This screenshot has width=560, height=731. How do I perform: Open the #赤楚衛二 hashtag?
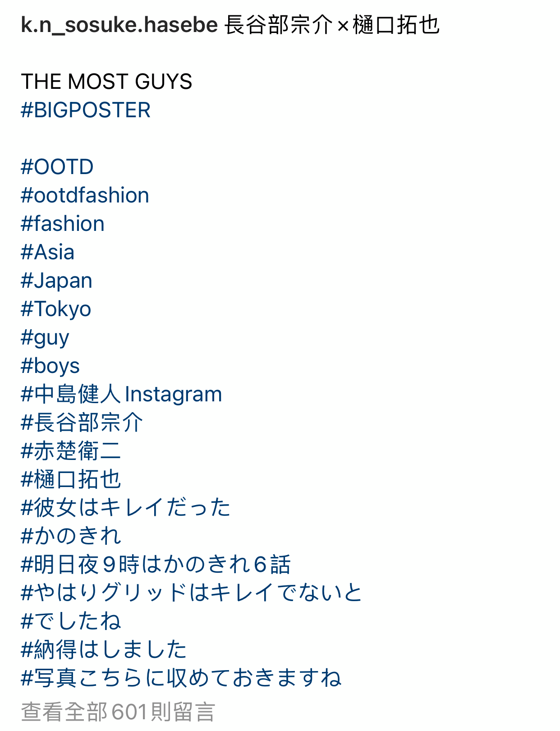point(71,451)
